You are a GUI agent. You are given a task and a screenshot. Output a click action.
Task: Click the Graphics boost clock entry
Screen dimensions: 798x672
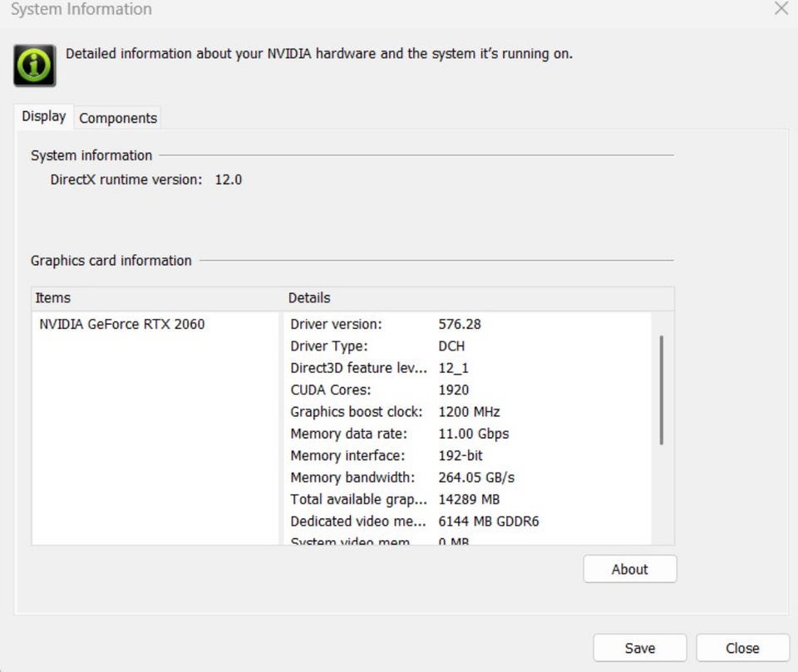pos(356,412)
